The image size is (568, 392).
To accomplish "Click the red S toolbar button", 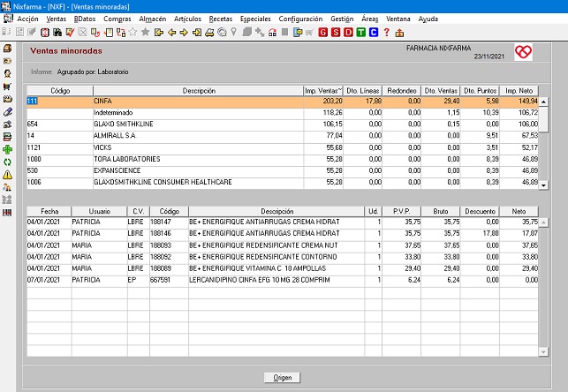I will click(x=336, y=33).
